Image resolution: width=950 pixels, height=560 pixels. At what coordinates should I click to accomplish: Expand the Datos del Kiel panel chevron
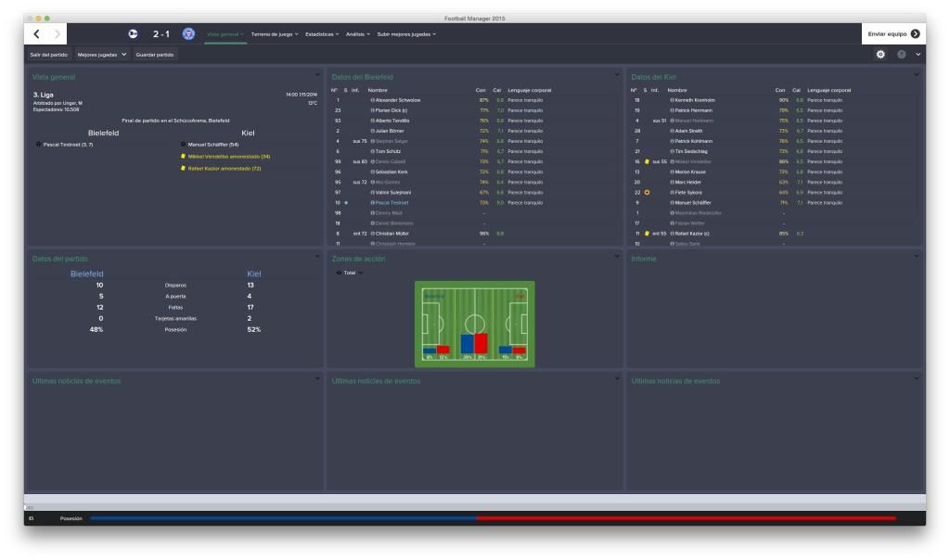coord(916,75)
